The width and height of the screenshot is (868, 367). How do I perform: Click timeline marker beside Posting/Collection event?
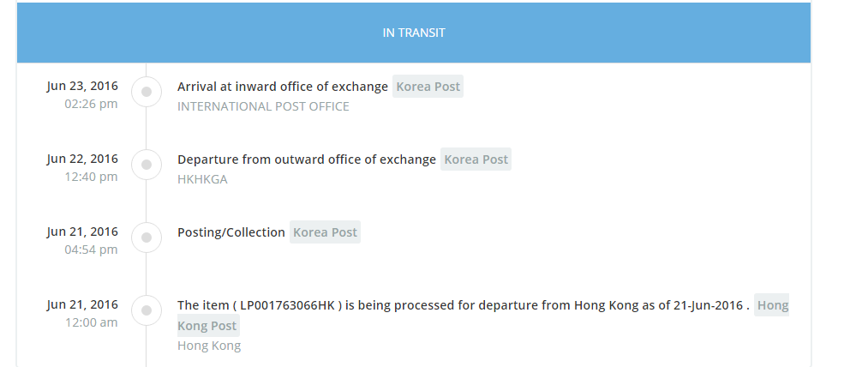tap(147, 237)
